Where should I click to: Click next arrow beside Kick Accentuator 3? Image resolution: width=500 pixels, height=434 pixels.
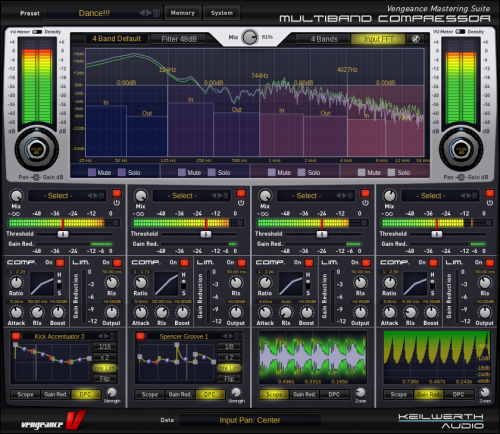(x=106, y=336)
